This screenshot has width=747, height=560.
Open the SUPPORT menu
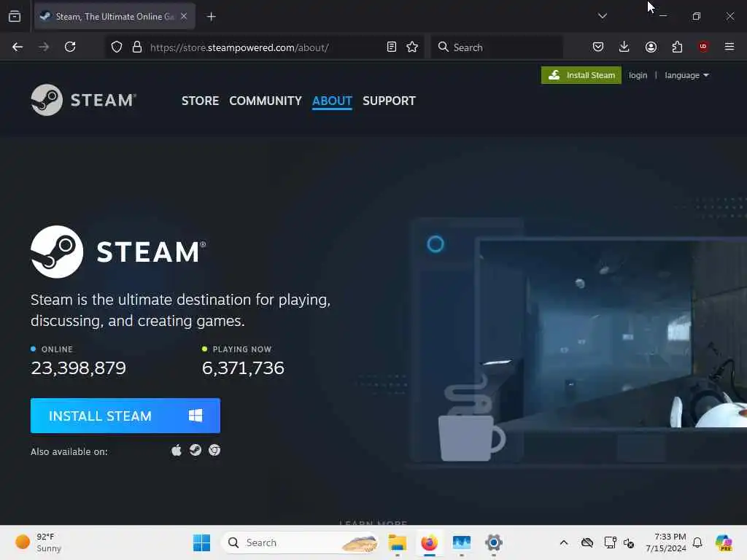390,101
